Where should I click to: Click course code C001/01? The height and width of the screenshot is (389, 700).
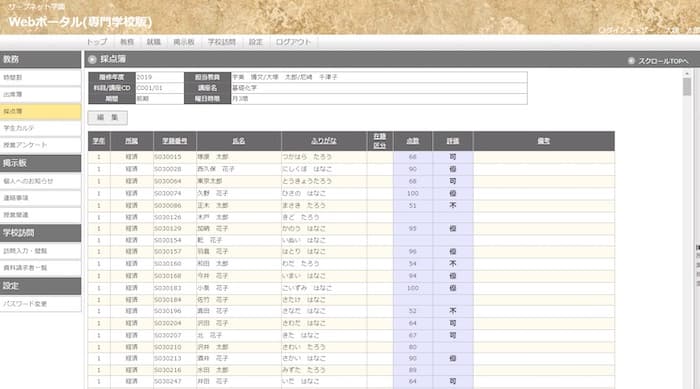pos(150,88)
